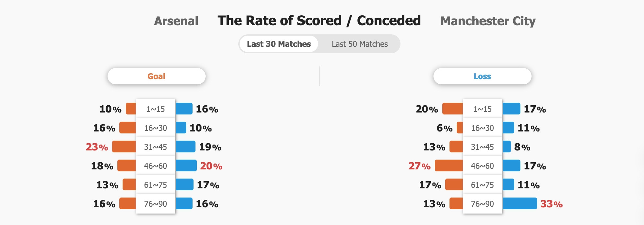Click the Loss pill button
The height and width of the screenshot is (225, 644).
[483, 76]
